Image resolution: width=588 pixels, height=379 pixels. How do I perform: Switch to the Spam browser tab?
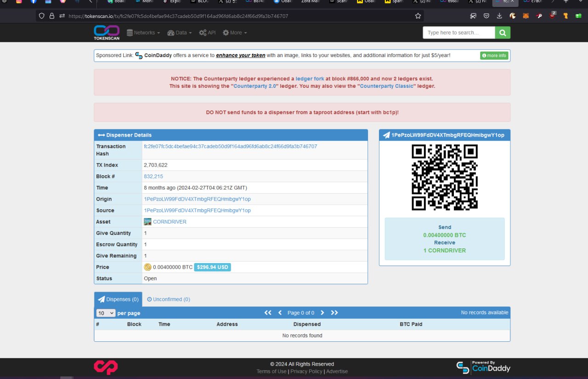point(393,1)
